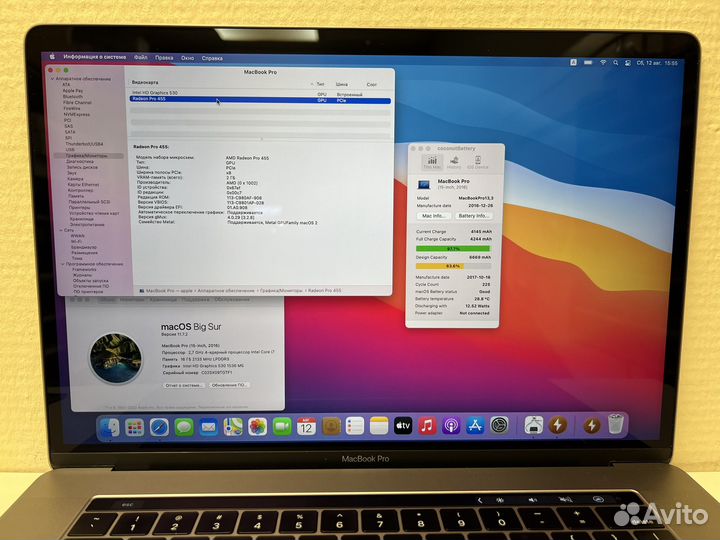
Task: Open the Окно menu
Action: point(187,58)
